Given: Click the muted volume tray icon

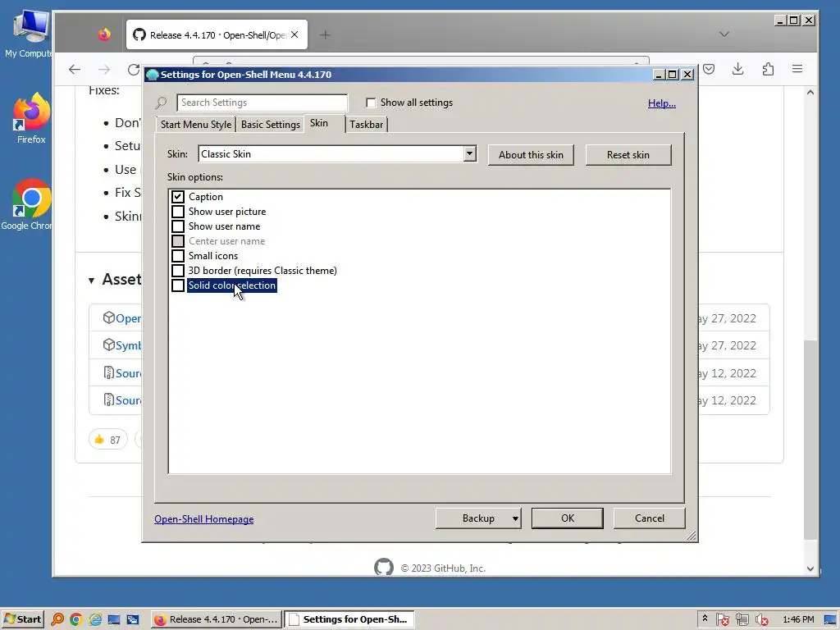Looking at the screenshot, I should point(762,619).
